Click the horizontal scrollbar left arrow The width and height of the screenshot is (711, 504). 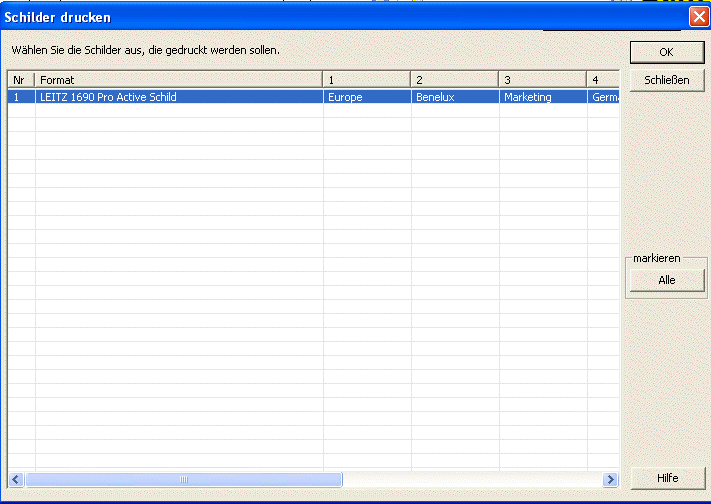16,479
